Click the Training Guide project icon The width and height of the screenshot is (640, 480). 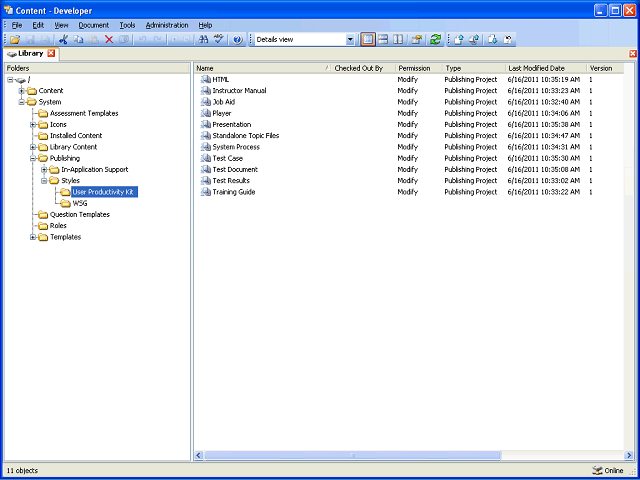click(205, 192)
